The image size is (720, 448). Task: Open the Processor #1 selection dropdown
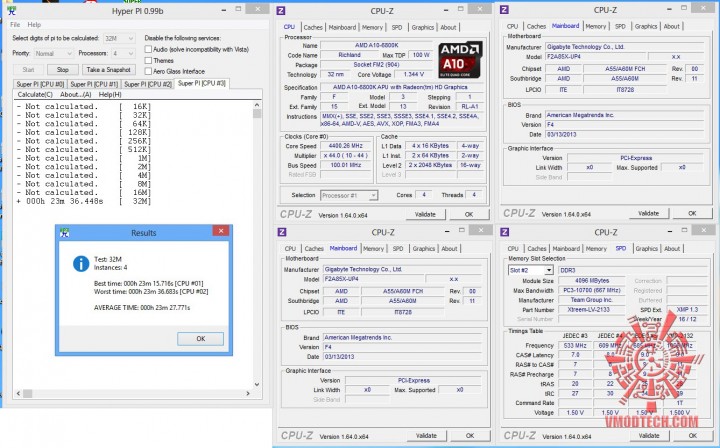pos(349,196)
